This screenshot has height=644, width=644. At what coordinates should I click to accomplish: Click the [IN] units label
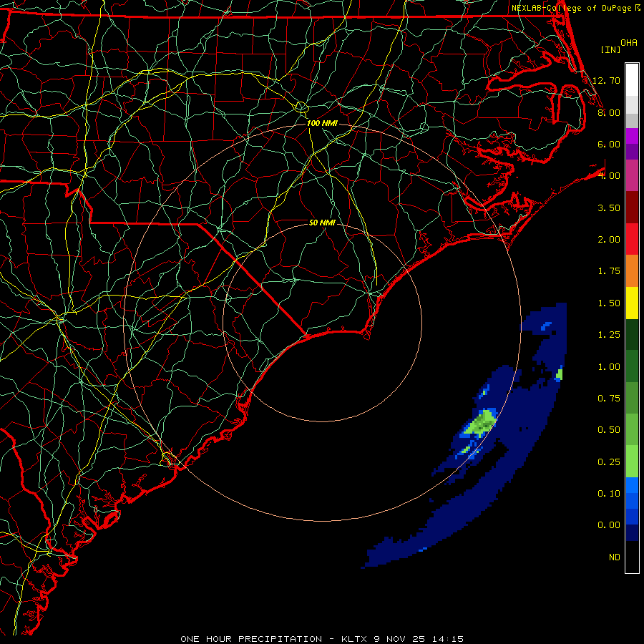pyautogui.click(x=611, y=49)
